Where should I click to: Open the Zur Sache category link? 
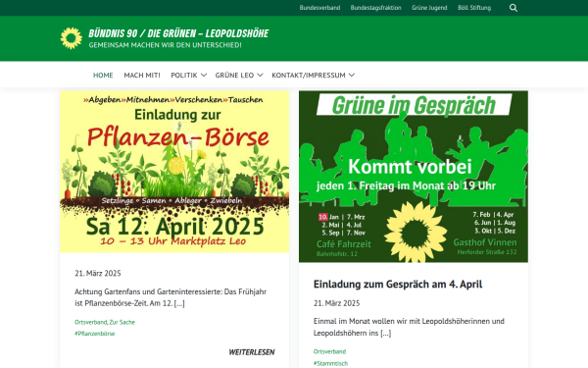coord(122,322)
